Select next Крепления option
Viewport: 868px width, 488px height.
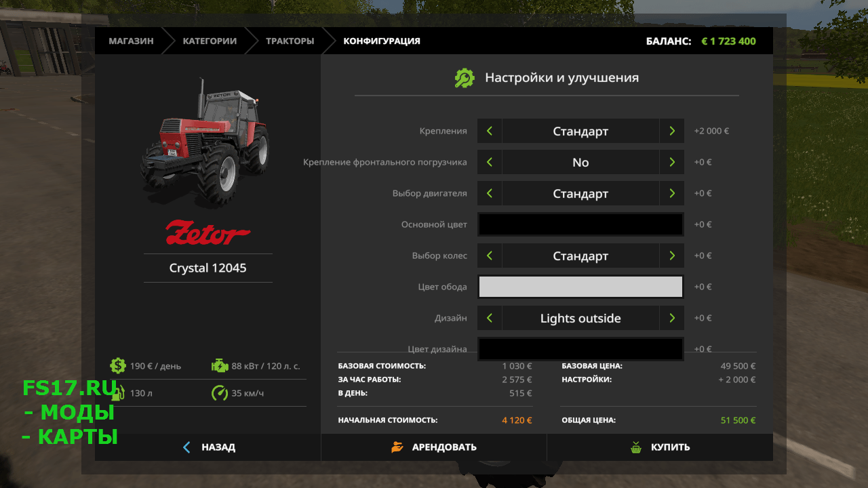pos(671,131)
